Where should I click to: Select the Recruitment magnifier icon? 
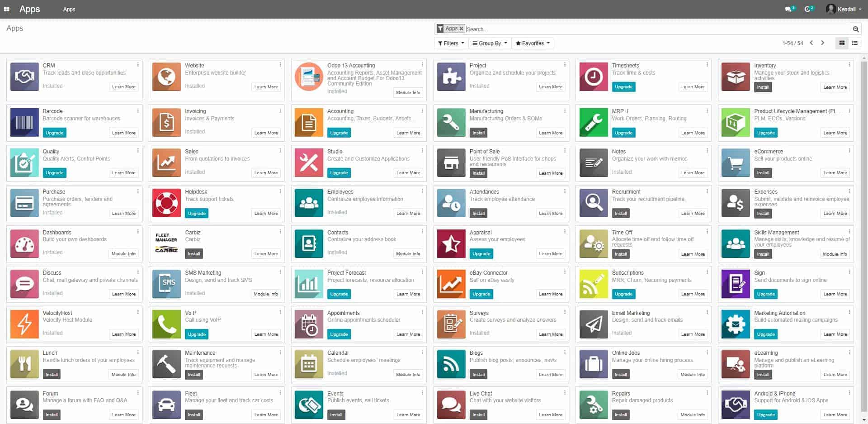coord(594,203)
